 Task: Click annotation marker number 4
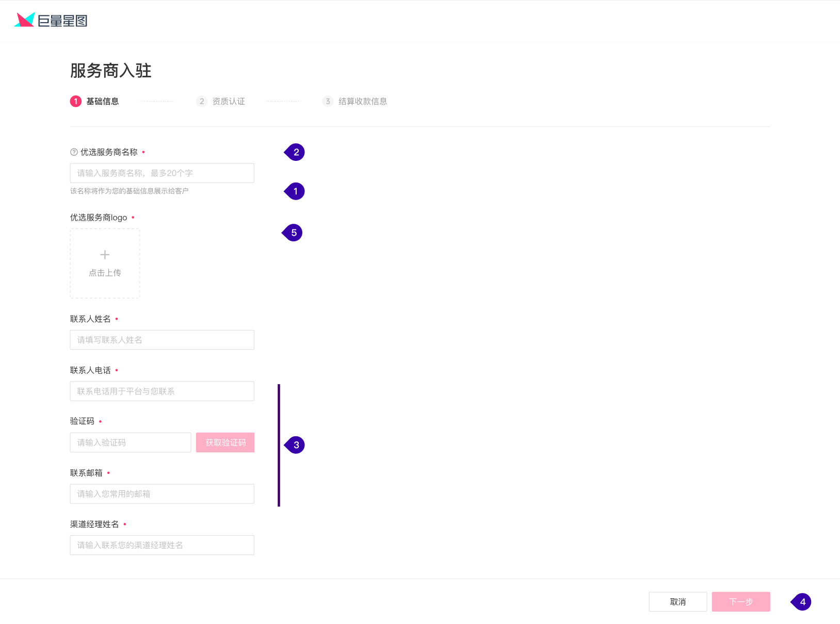tap(802, 602)
